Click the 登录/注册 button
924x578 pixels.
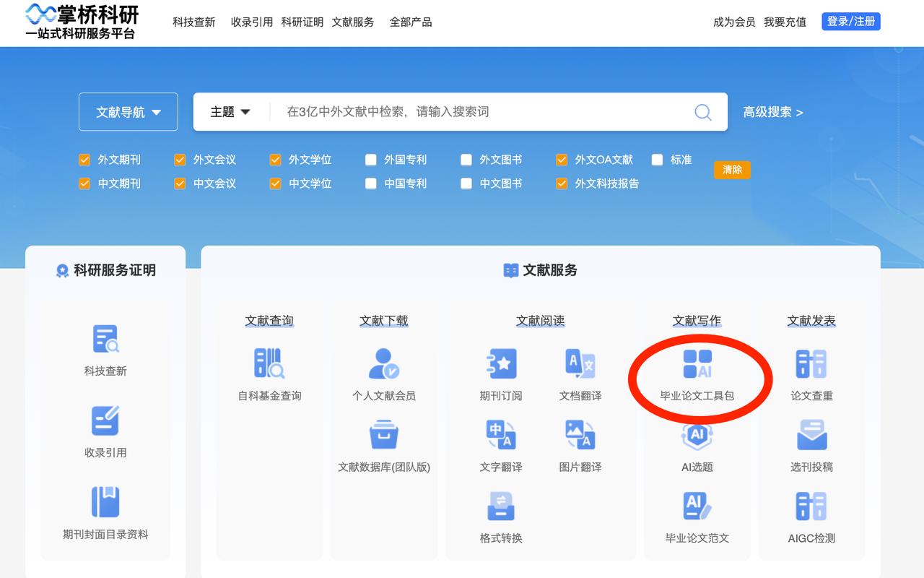850,21
